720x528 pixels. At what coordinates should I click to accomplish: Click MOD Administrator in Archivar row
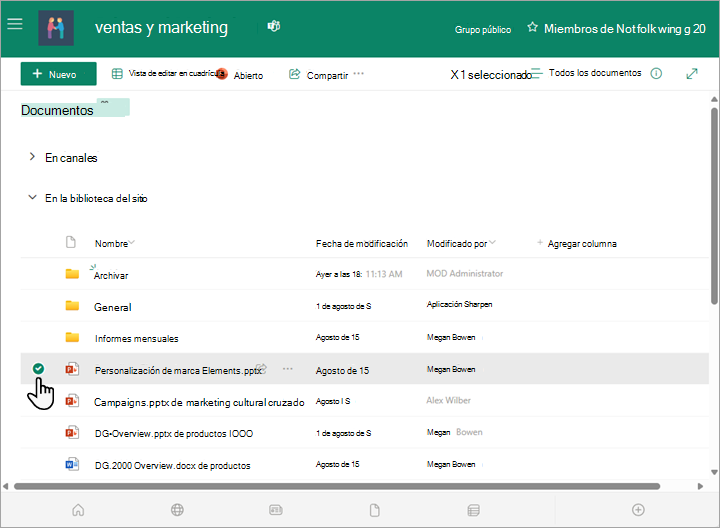(465, 274)
